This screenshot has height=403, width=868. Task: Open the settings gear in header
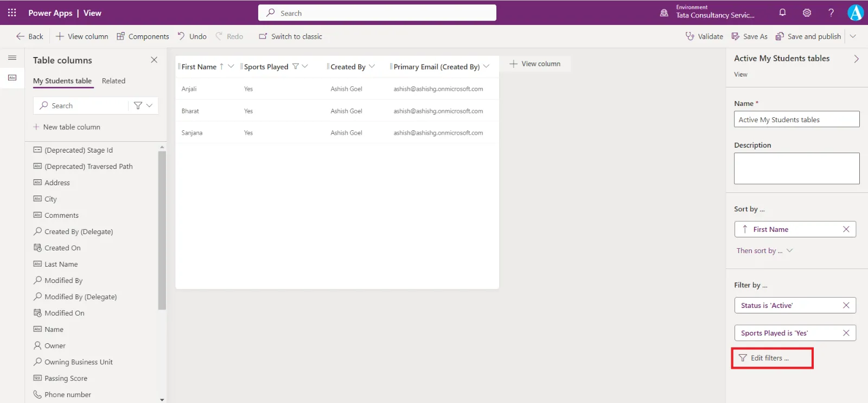point(807,12)
